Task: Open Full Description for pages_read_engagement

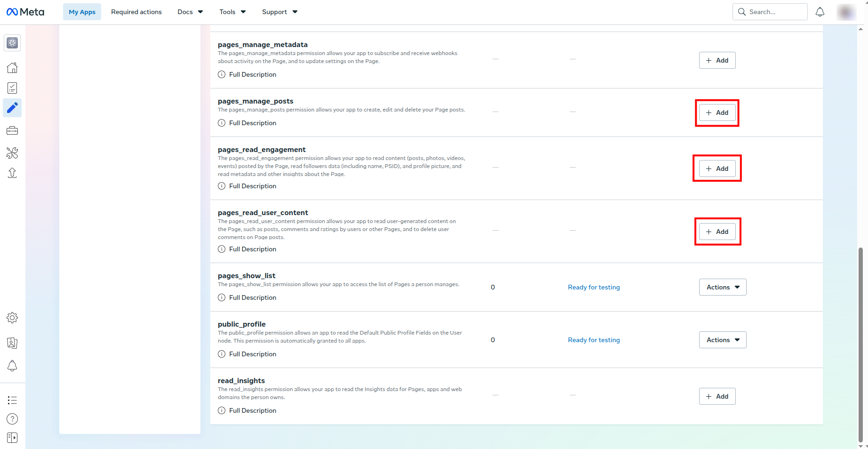Action: point(253,186)
